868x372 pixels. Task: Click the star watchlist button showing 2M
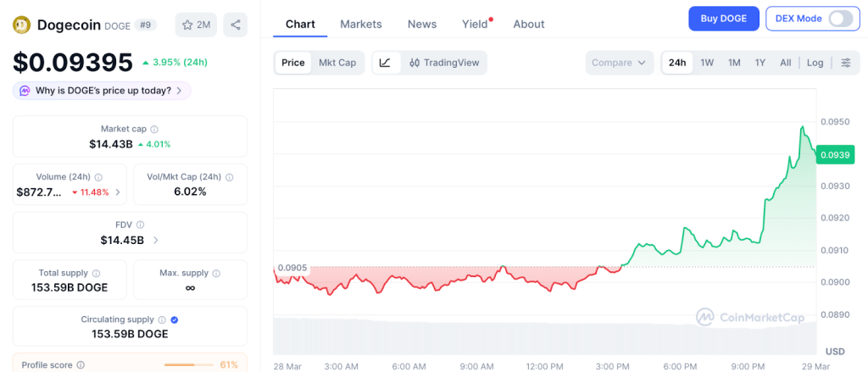click(x=196, y=25)
